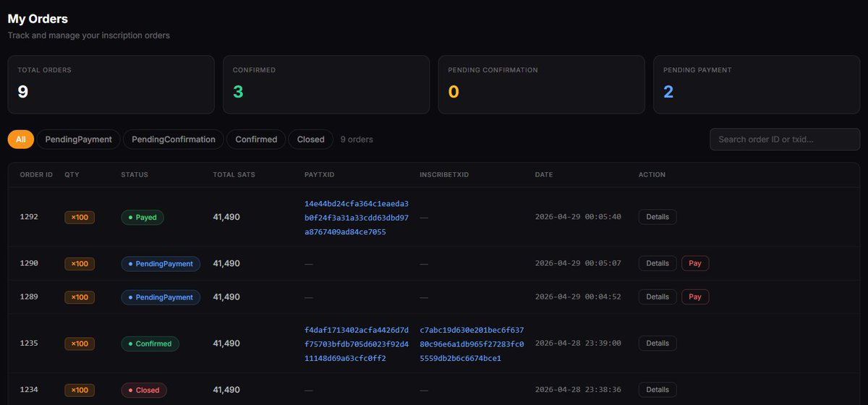Click PendingPayment badge on order 1289

point(161,297)
